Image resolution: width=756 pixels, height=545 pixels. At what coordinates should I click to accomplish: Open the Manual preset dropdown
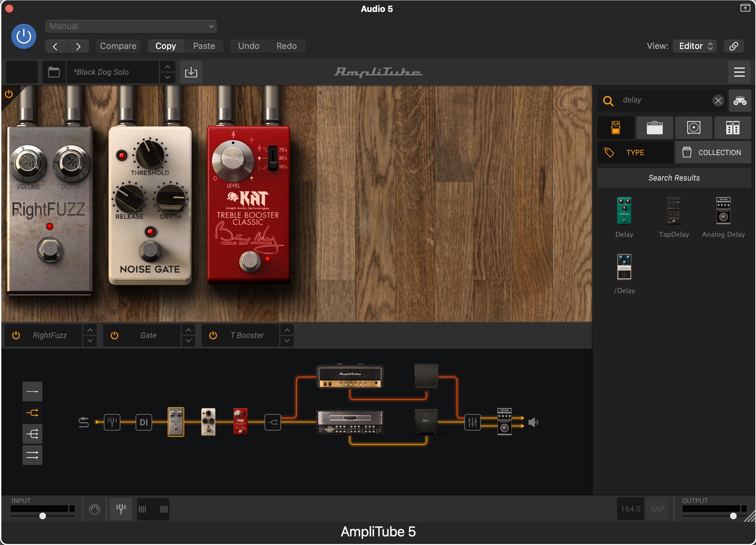(x=131, y=26)
